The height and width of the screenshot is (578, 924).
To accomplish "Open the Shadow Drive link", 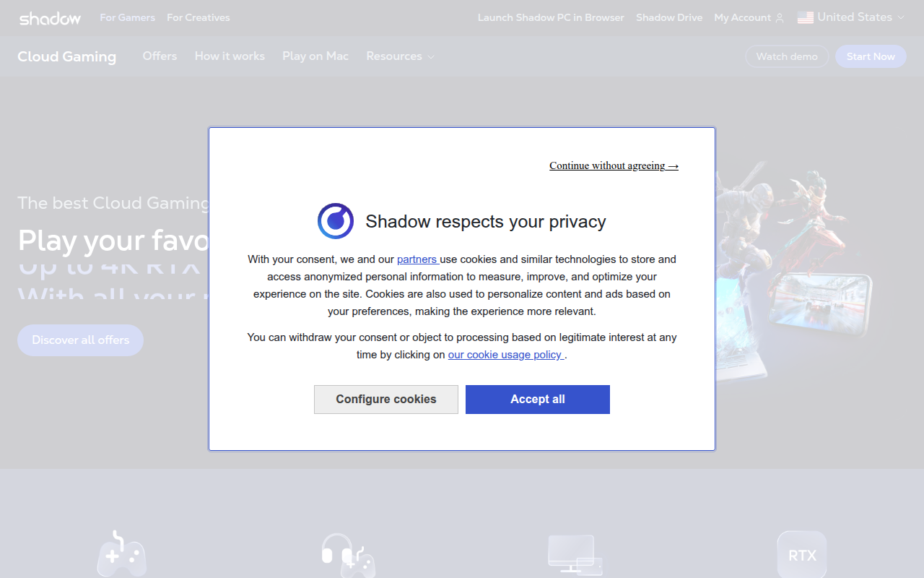I will 669,17.
